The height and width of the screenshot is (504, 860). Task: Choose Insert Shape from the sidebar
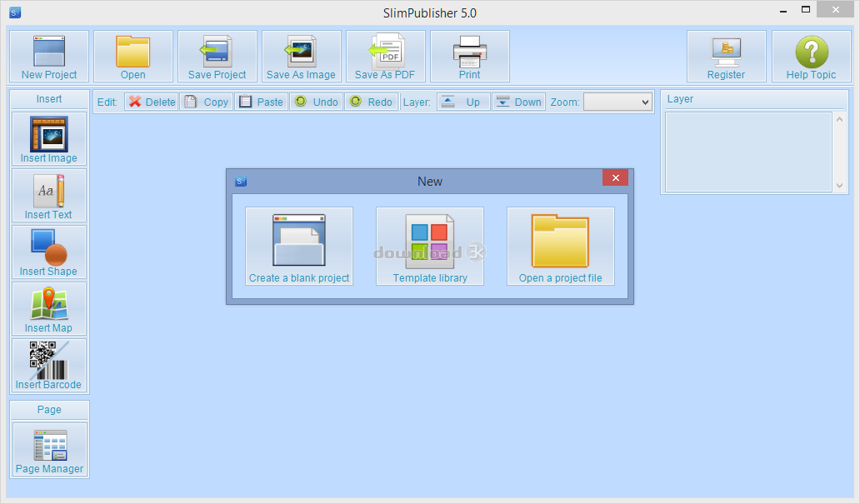(x=49, y=252)
